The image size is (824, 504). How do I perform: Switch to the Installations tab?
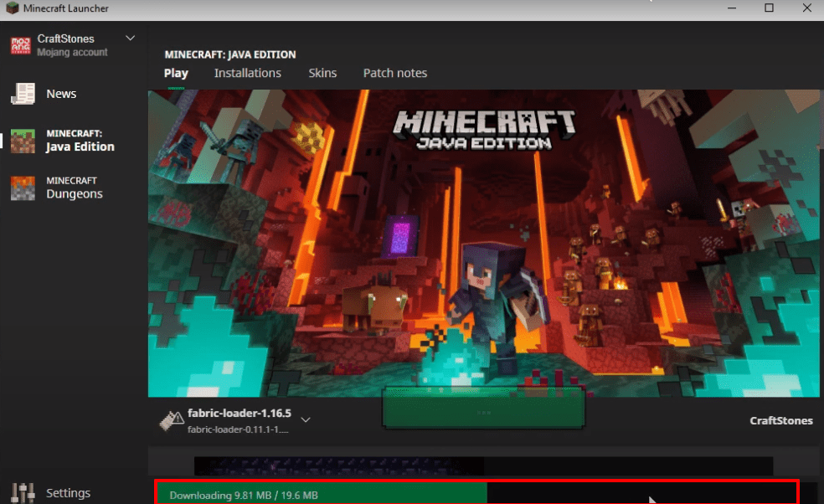(x=248, y=73)
